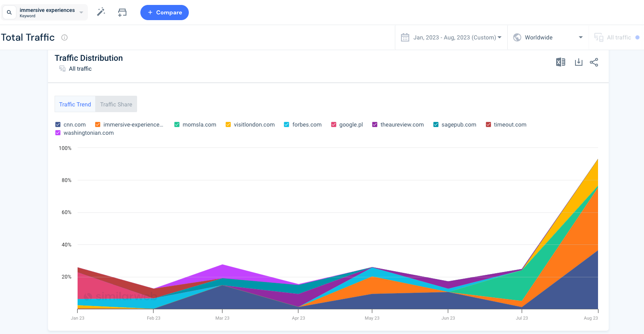
Task: Click the Traffic Distribution heading
Action: click(x=89, y=58)
